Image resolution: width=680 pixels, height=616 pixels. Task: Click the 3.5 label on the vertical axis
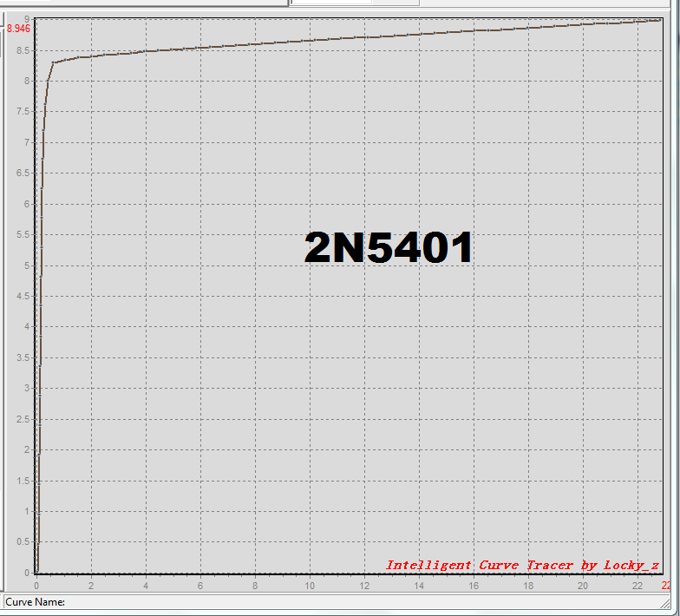[23, 357]
